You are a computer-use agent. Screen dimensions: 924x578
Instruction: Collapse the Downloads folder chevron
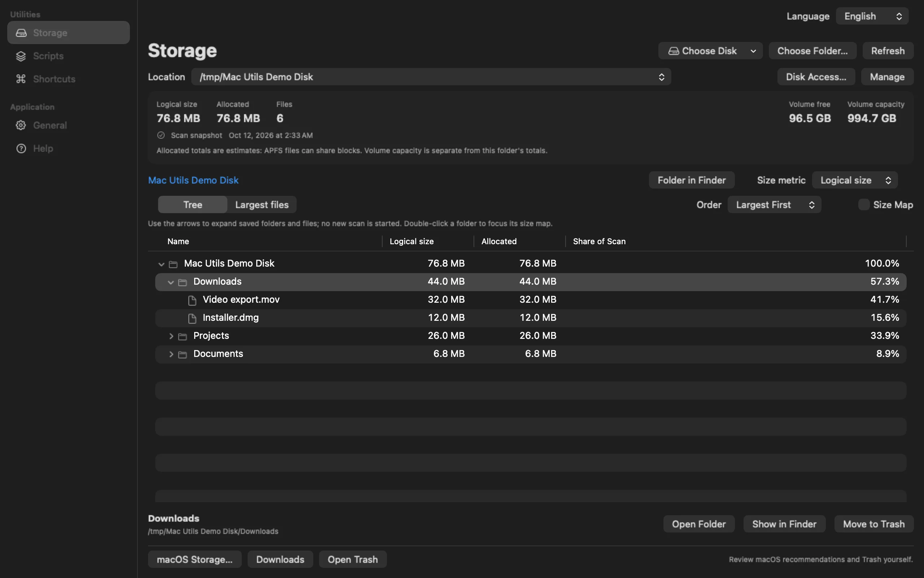[171, 282]
